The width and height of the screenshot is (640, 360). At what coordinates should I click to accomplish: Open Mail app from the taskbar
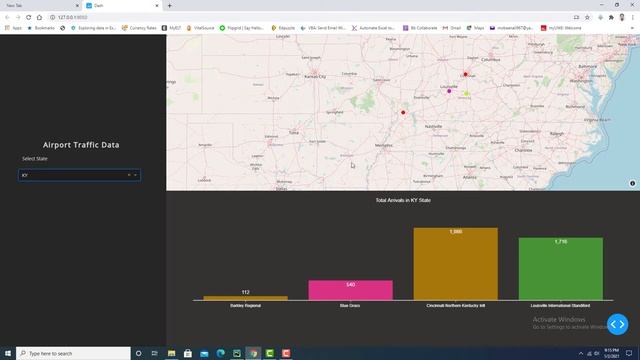tap(204, 353)
